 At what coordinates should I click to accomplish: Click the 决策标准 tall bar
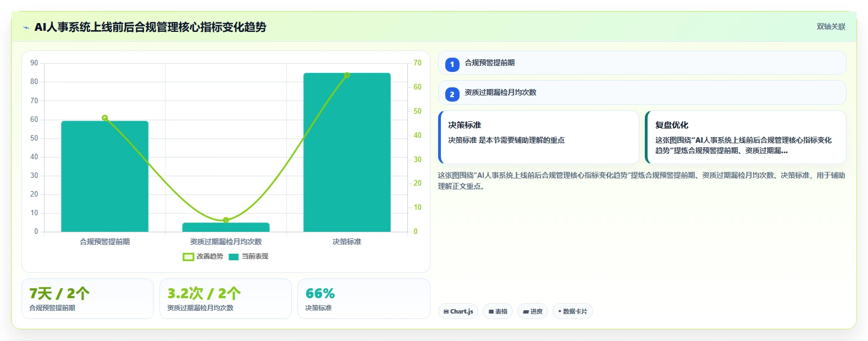click(347, 152)
